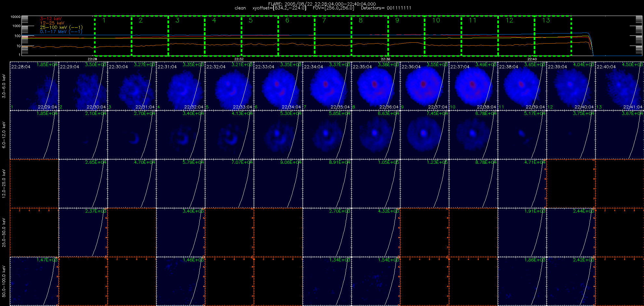The image size is (644, 306).
Task: Click the '22:41:04' end-time label in the last image
Action: click(633, 107)
